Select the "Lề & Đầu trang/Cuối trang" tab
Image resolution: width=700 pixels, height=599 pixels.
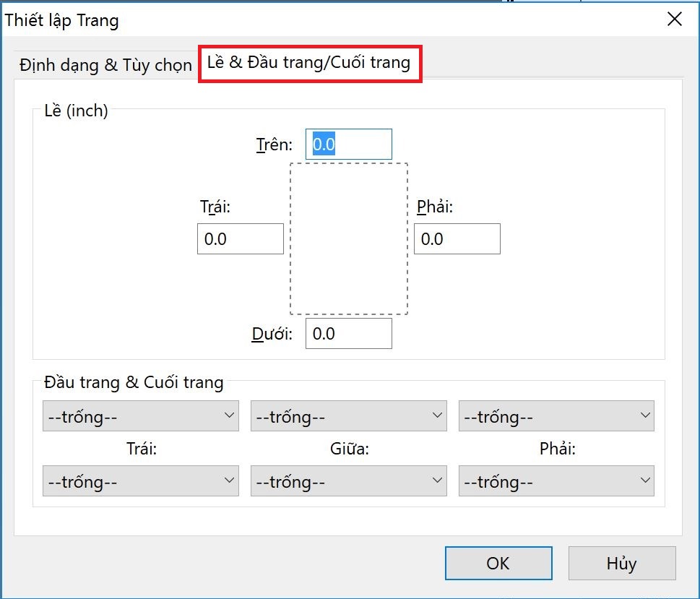click(309, 63)
